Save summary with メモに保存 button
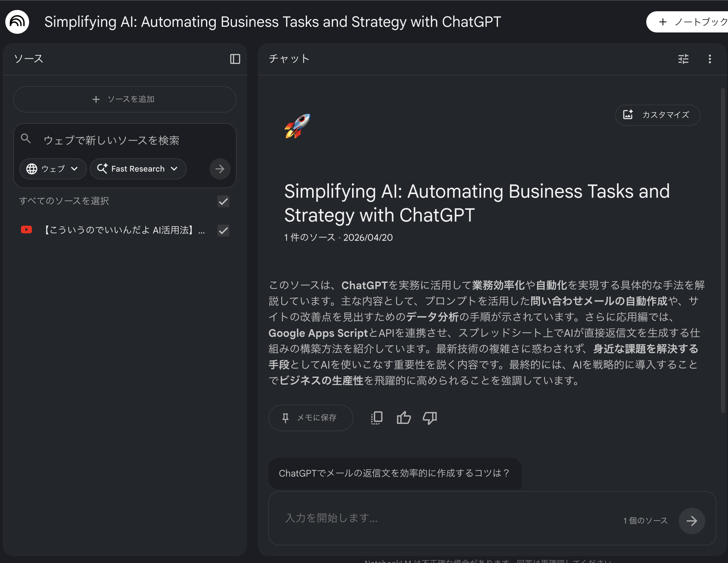Screen dimensions: 728x563 (310, 418)
